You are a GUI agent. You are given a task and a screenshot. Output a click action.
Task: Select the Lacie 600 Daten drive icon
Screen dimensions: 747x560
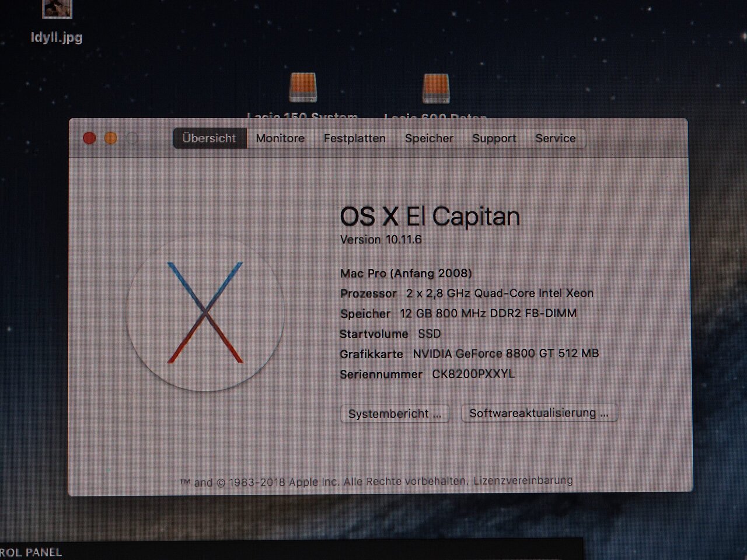(x=436, y=88)
